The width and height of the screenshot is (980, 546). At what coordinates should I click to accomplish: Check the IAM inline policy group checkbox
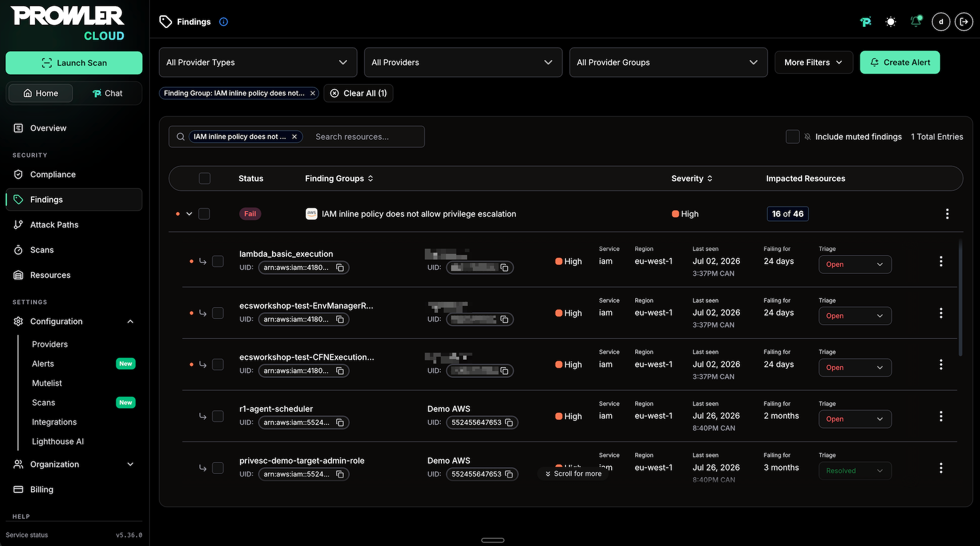(204, 214)
